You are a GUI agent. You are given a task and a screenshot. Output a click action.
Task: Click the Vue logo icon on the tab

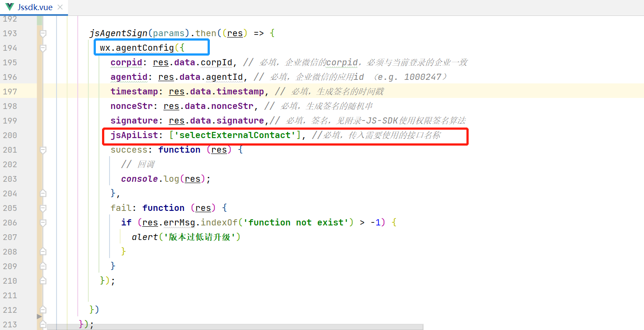pos(10,6)
